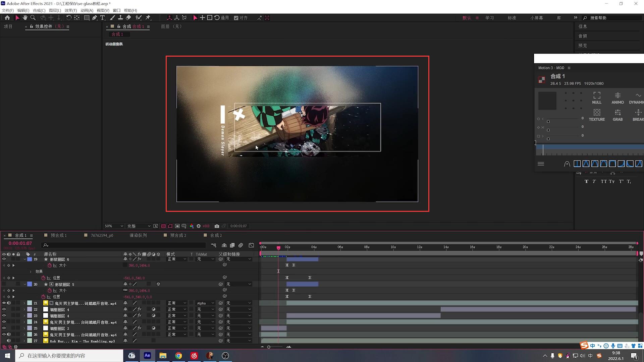Collapse layer 19 形状图层 6 properties

coord(25,259)
